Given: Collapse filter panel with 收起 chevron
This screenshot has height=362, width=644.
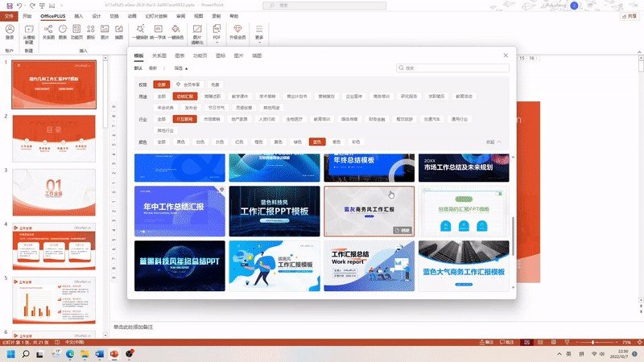Looking at the screenshot, I should click(493, 142).
